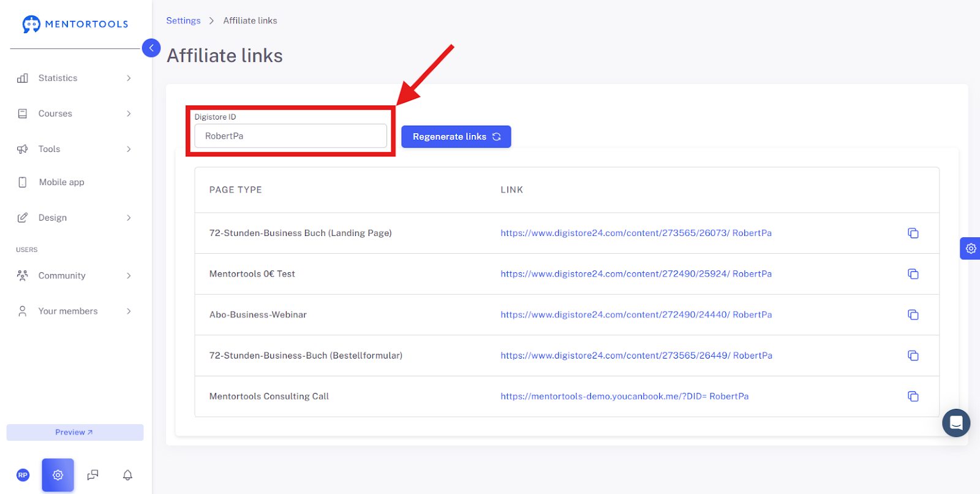
Task: Click the PAGE TYPE column header
Action: tap(235, 190)
